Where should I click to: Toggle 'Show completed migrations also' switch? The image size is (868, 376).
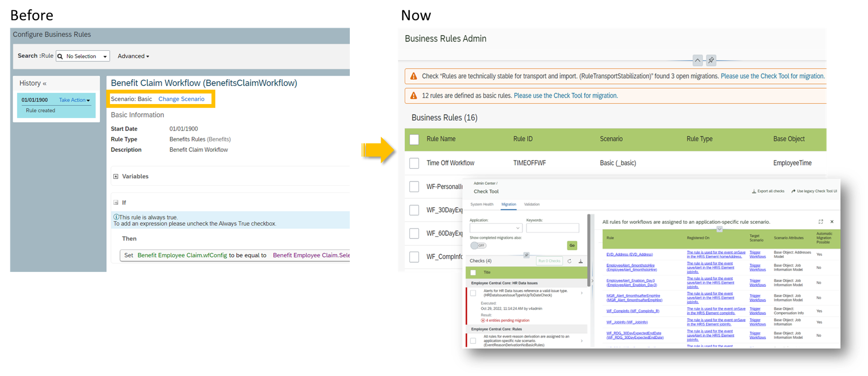[478, 245]
